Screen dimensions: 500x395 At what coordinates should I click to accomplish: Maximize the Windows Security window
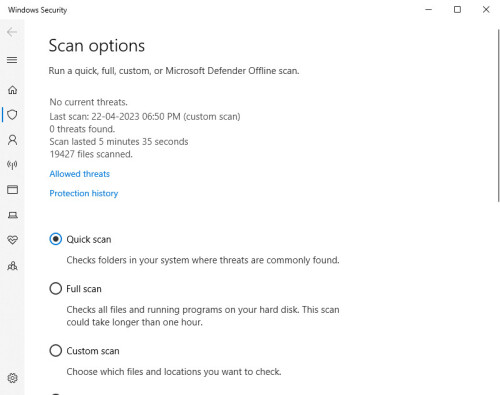[x=457, y=10]
